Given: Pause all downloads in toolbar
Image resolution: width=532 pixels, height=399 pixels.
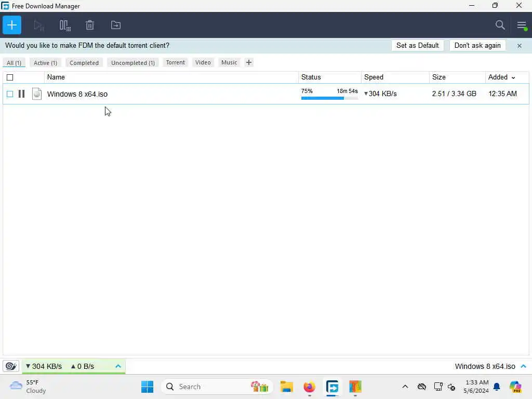Looking at the screenshot, I should (65, 25).
